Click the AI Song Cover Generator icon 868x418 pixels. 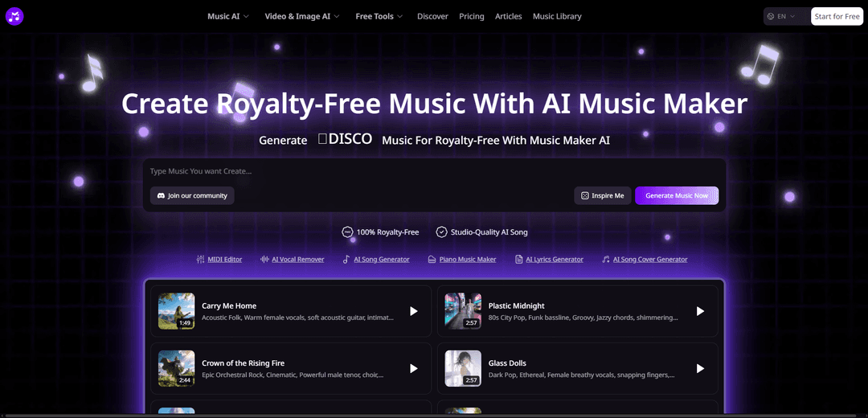(606, 259)
